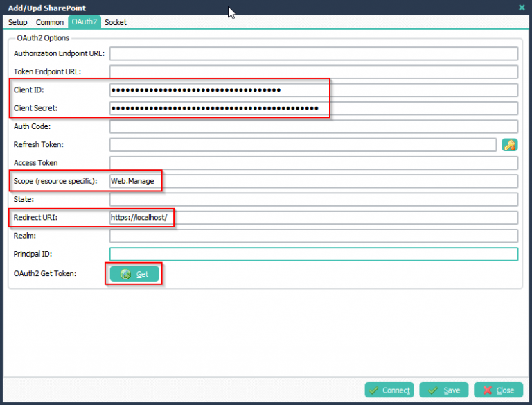Viewport: 532px width, 405px height.
Task: Click the 'OAuth2 Get Token:' label
Action: point(45,273)
